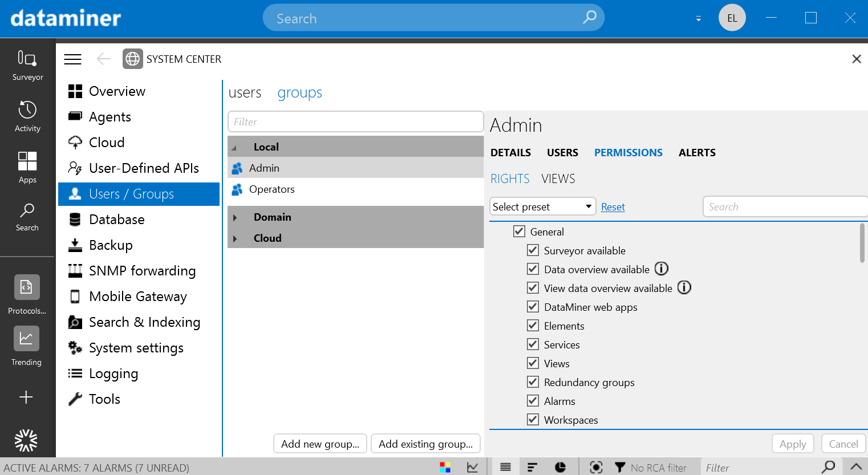This screenshot has height=475, width=868.
Task: Uncheck Data overview available checkbox
Action: [x=533, y=269]
